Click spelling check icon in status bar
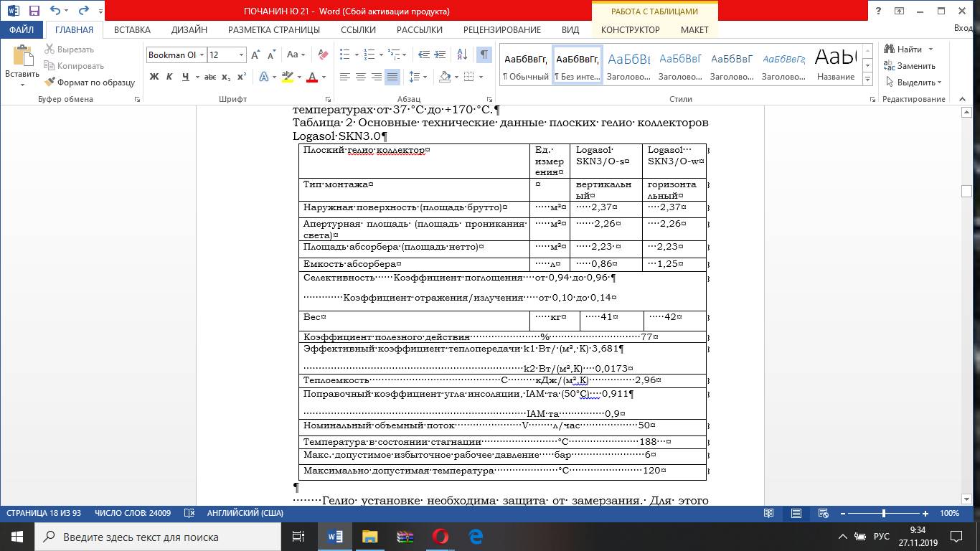 189,514
